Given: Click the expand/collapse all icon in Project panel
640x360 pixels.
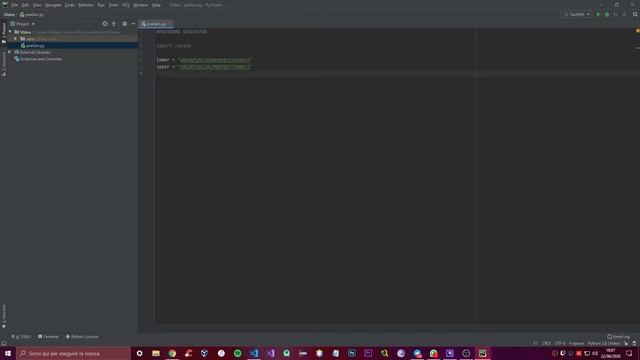Looking at the screenshot, I should point(114,24).
